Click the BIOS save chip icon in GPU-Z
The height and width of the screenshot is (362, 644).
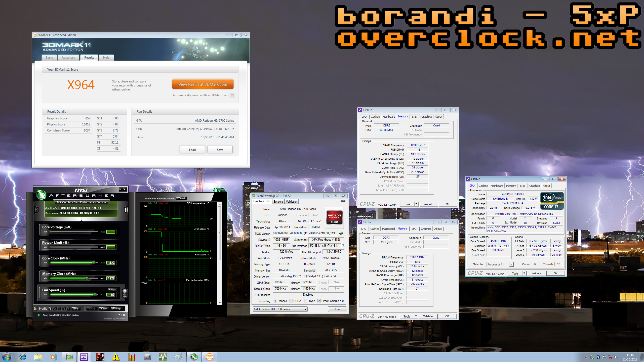pos(341,233)
